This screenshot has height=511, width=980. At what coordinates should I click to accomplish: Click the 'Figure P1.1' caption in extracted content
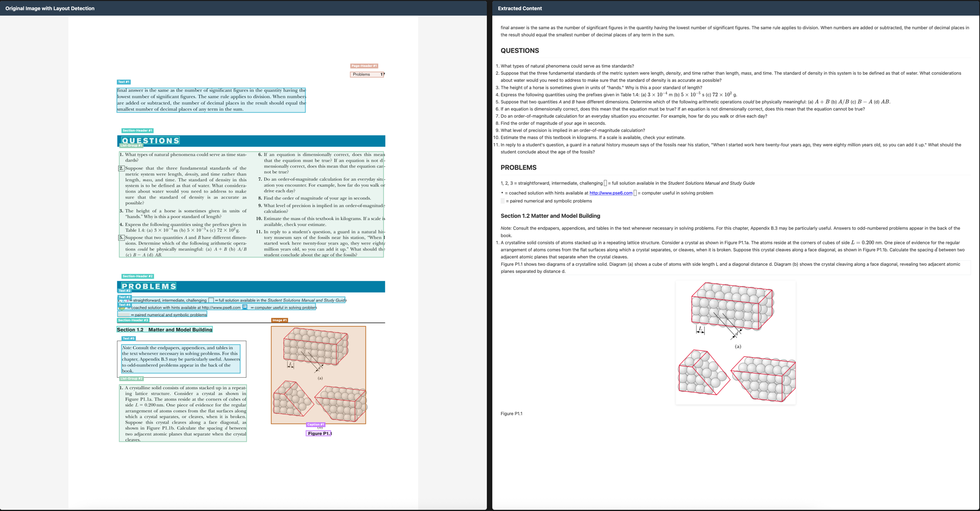click(x=511, y=414)
